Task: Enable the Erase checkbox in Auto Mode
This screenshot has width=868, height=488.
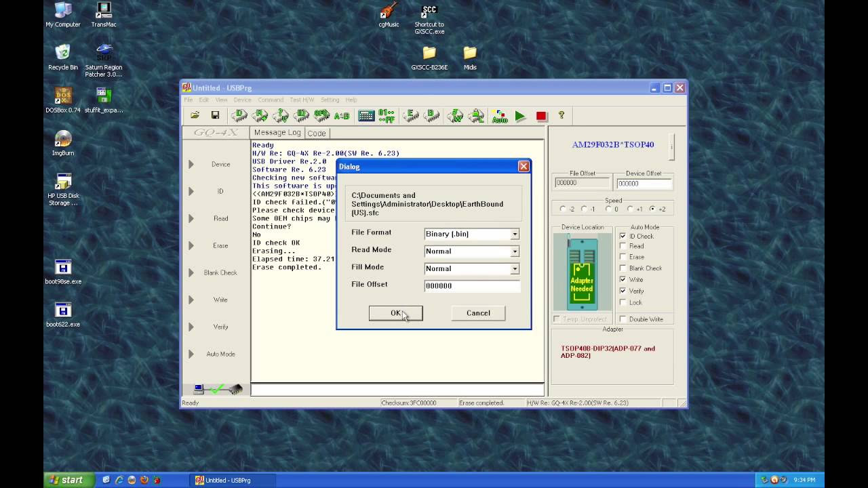Action: [x=623, y=257]
